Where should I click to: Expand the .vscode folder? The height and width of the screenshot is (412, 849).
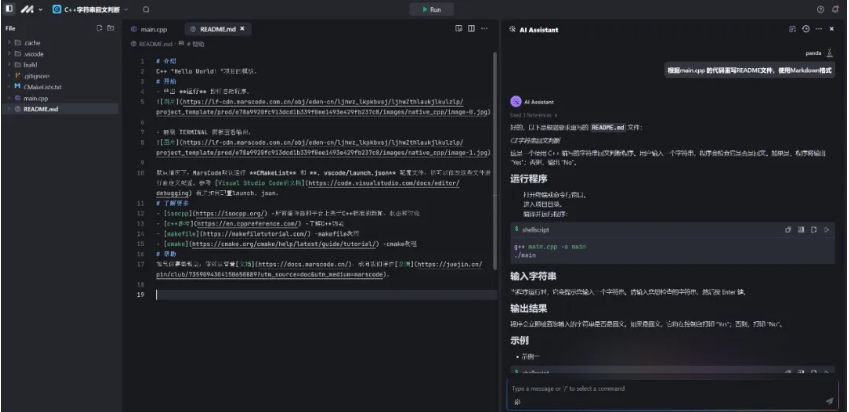[x=33, y=53]
